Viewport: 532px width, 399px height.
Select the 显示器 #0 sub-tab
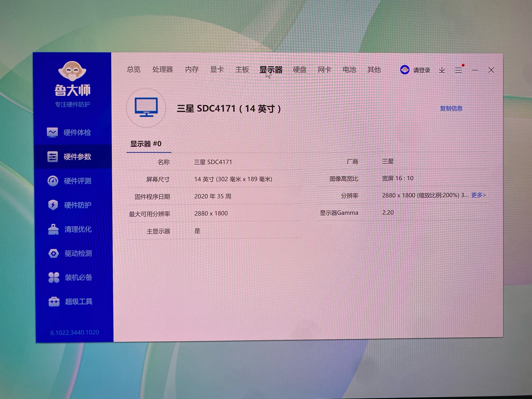[x=146, y=144]
